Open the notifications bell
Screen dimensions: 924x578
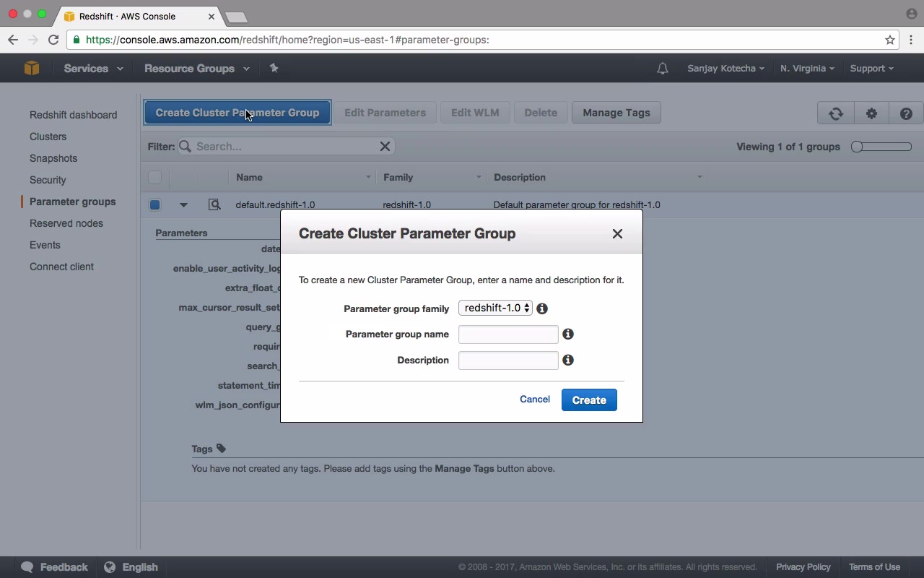tap(662, 69)
